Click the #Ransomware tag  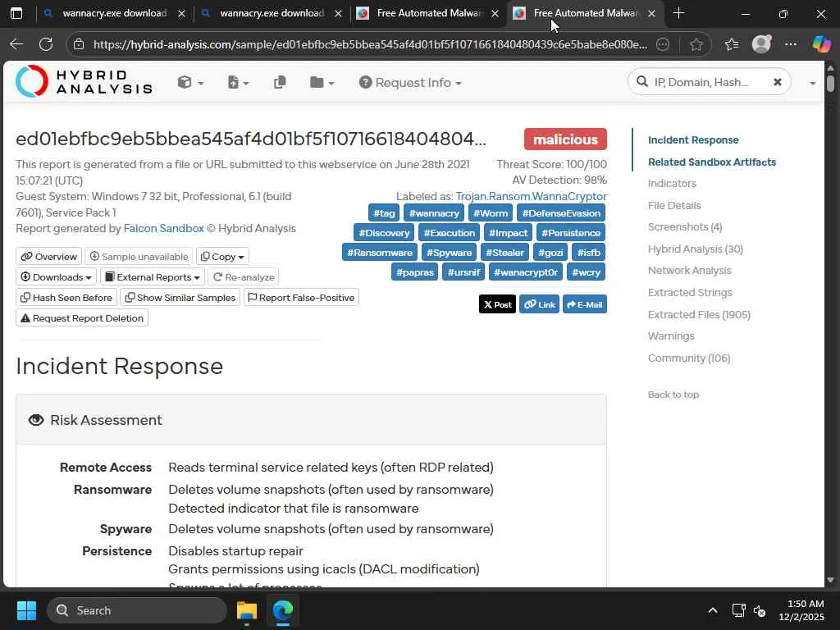(x=379, y=253)
